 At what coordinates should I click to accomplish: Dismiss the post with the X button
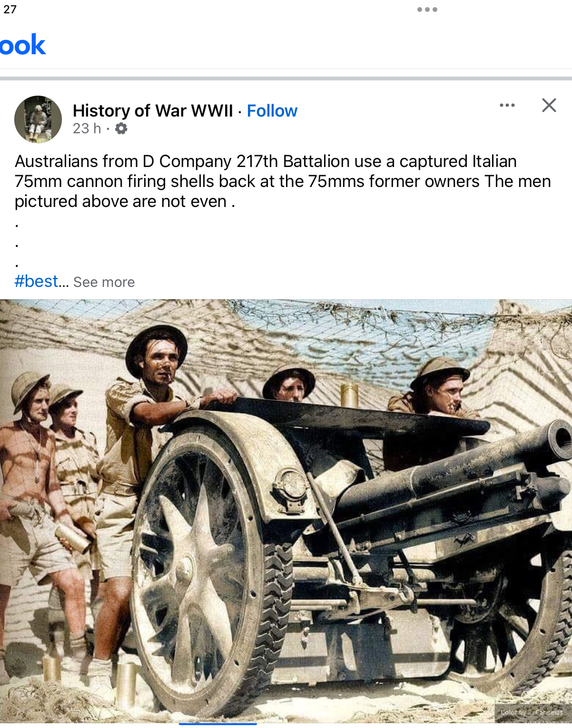[x=549, y=105]
